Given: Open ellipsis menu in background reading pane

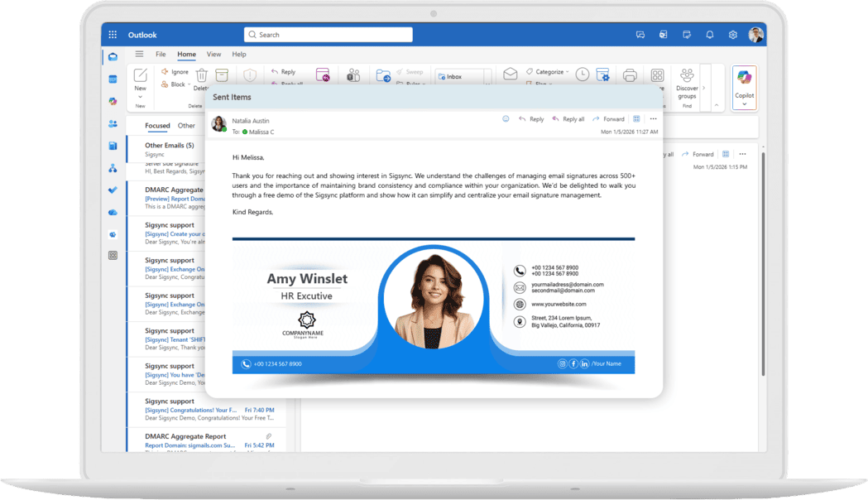Looking at the screenshot, I should coord(742,154).
